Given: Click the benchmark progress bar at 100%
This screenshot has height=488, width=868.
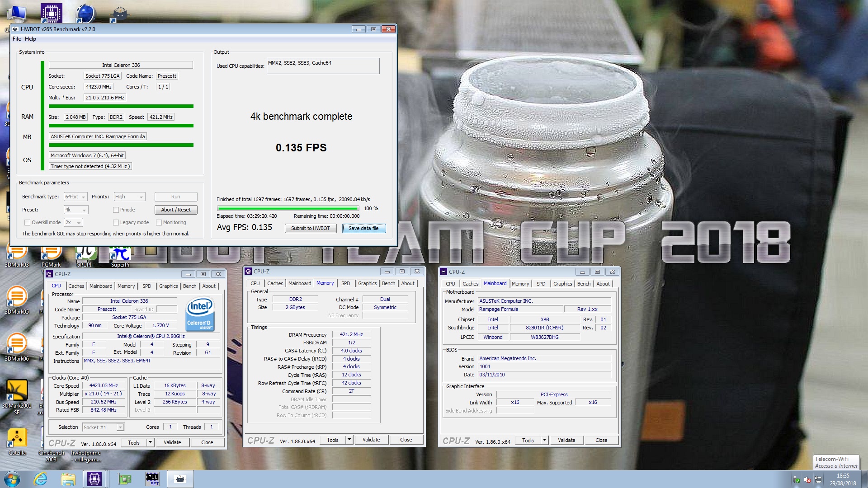Looking at the screenshot, I should point(288,208).
